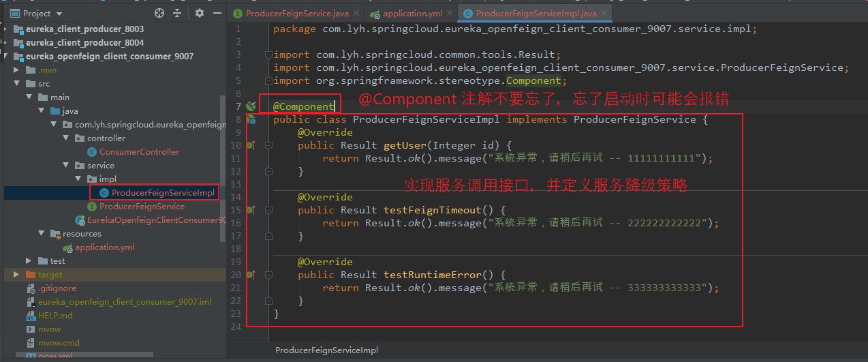Click the target folder orange icon
The height and width of the screenshot is (362, 868).
(x=31, y=275)
